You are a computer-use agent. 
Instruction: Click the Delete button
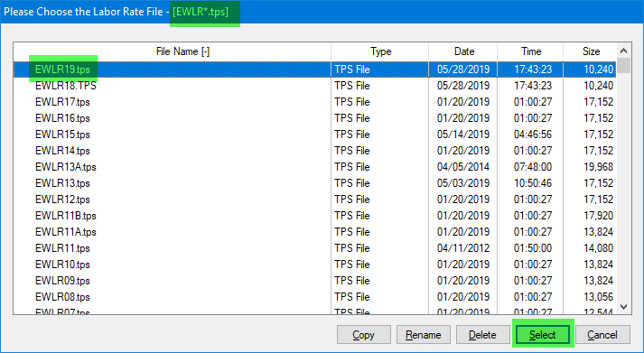(x=482, y=335)
